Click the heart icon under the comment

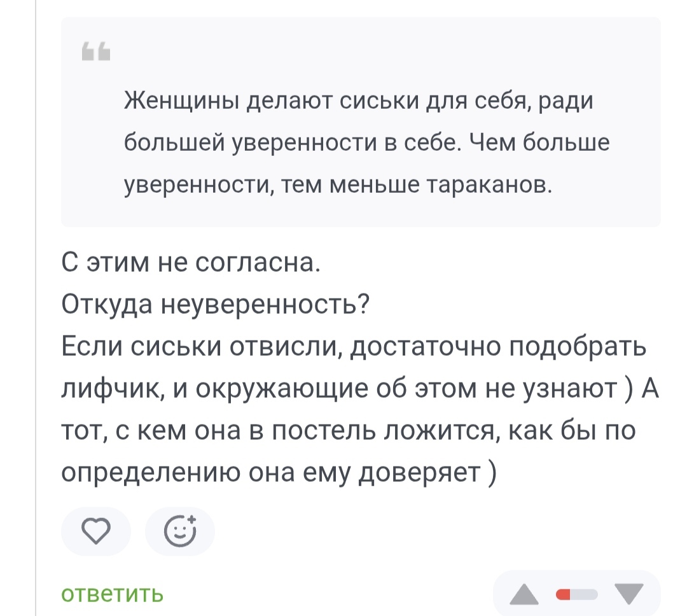(x=95, y=531)
